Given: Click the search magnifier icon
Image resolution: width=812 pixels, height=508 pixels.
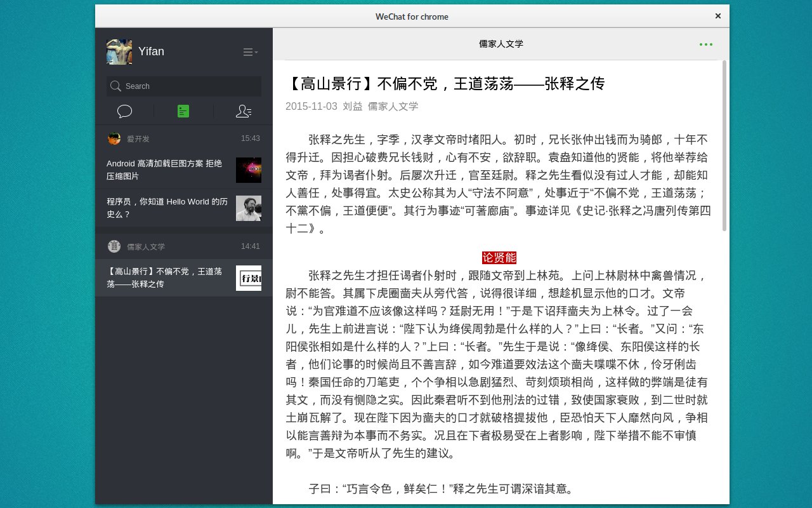Looking at the screenshot, I should pyautogui.click(x=115, y=86).
